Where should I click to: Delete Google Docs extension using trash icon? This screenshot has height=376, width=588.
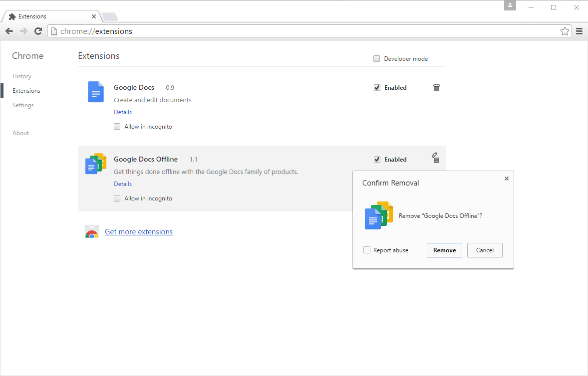436,88
